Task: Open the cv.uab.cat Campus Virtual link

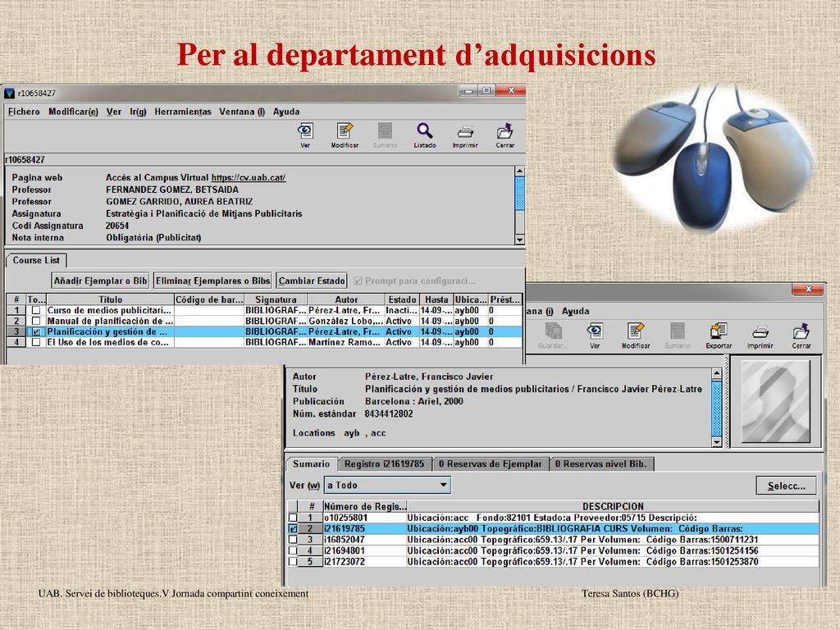Action: click(248, 177)
